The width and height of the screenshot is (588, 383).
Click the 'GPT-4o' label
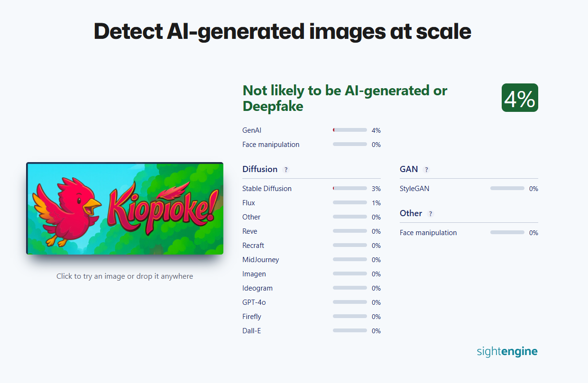pos(254,302)
